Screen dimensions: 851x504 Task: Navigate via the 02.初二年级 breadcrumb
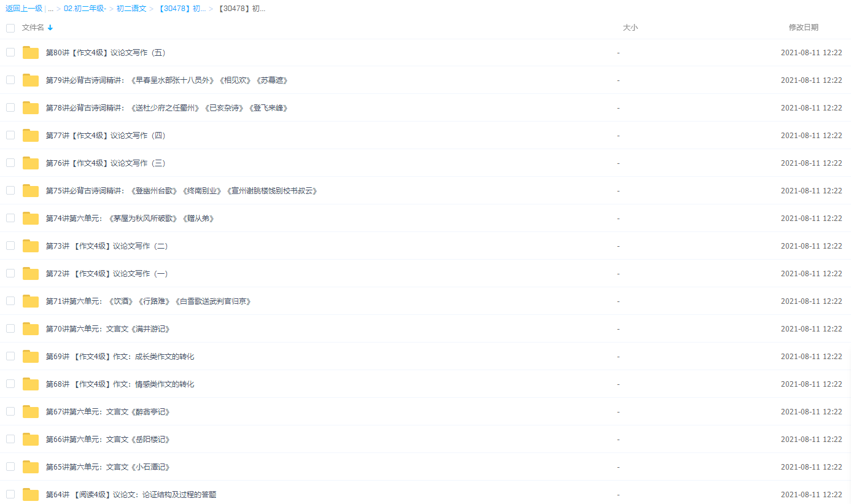click(85, 8)
